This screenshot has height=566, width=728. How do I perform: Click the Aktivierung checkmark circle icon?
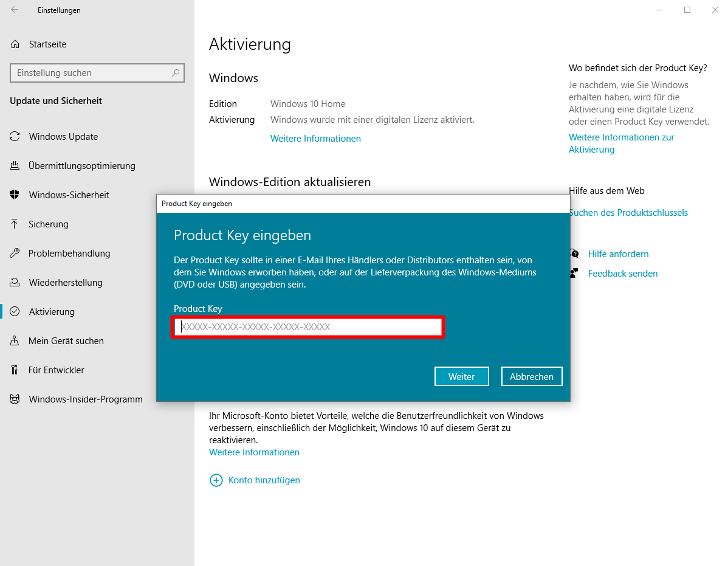pyautogui.click(x=15, y=311)
